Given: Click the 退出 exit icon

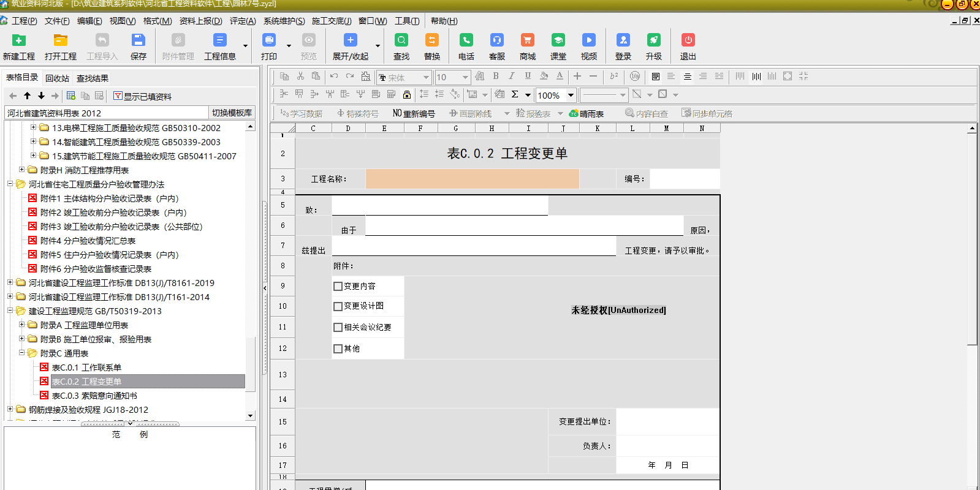Looking at the screenshot, I should pyautogui.click(x=688, y=40).
